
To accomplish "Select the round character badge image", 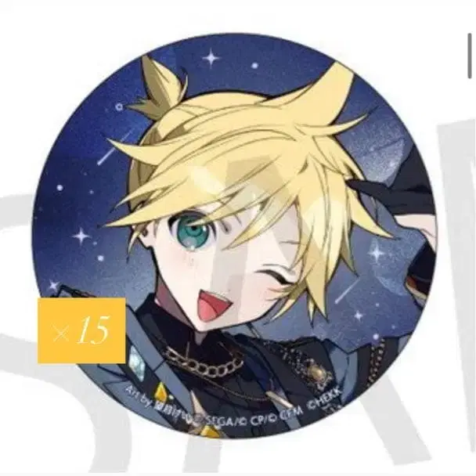I will coord(234,236).
